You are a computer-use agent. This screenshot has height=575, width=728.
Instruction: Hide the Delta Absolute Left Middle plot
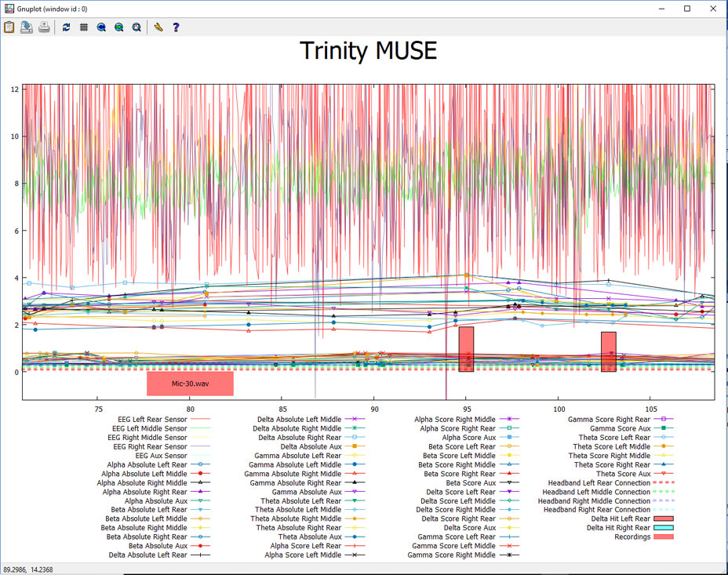point(299,419)
